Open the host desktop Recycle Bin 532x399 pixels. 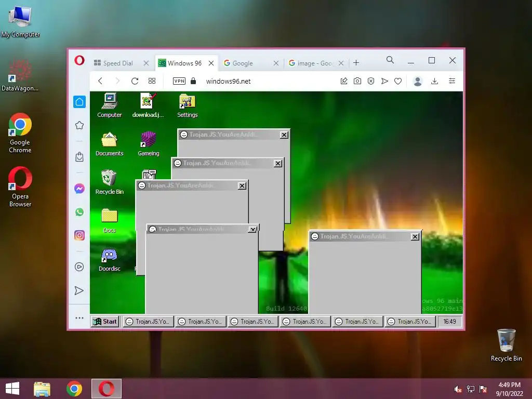pyautogui.click(x=506, y=345)
